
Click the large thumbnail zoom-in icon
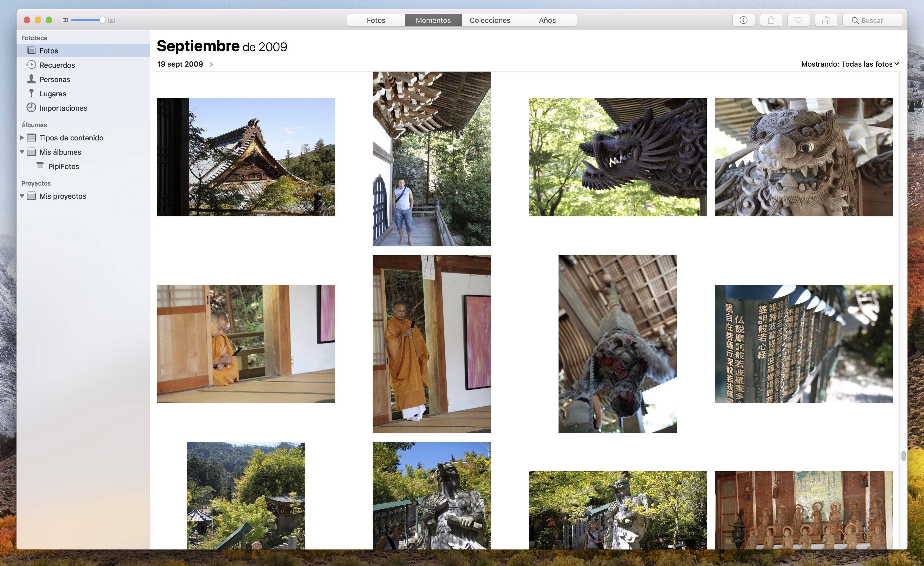click(x=111, y=20)
